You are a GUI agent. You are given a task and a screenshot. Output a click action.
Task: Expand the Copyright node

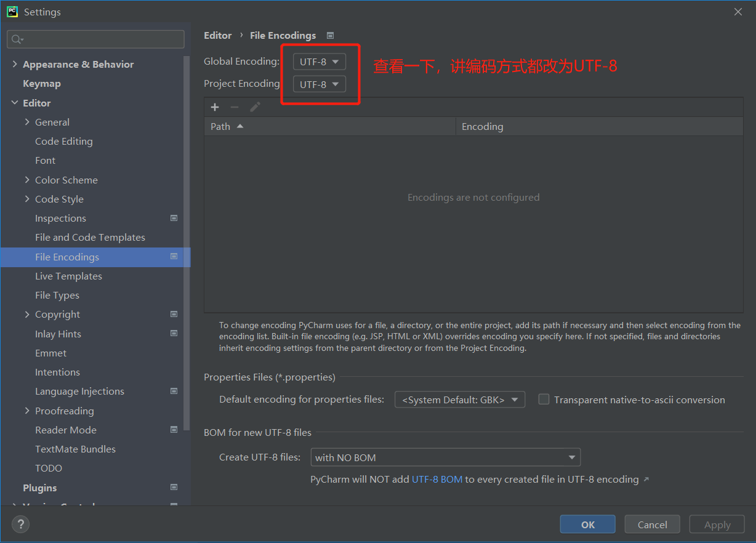click(27, 314)
